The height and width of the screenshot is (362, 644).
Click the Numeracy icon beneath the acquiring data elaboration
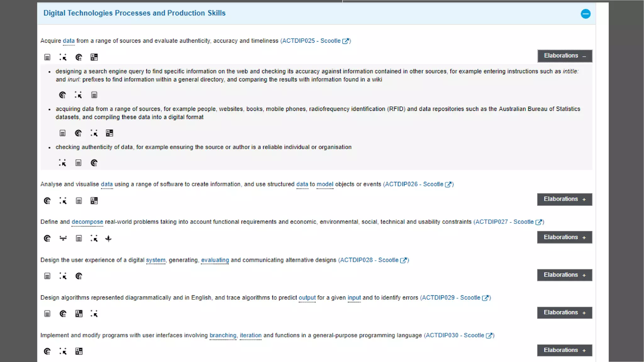point(109,133)
